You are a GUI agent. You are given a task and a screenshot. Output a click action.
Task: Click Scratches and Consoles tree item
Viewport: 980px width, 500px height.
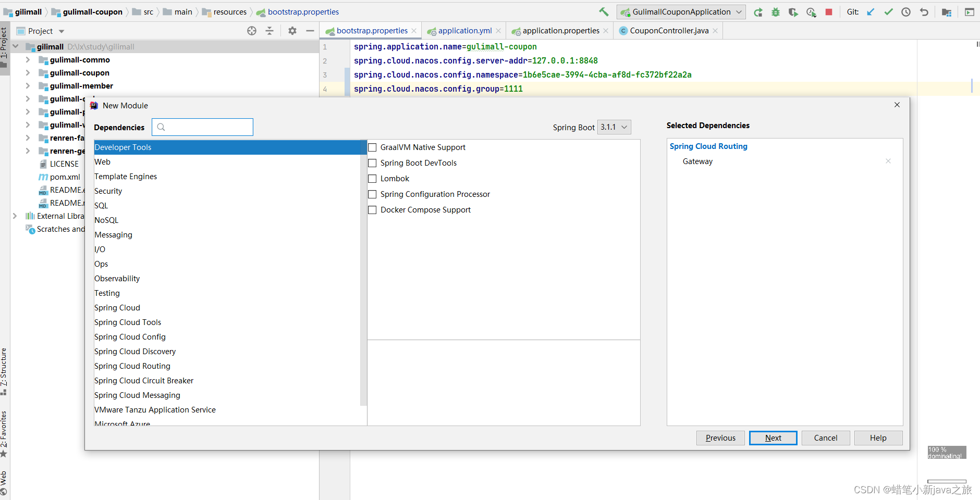(x=55, y=229)
